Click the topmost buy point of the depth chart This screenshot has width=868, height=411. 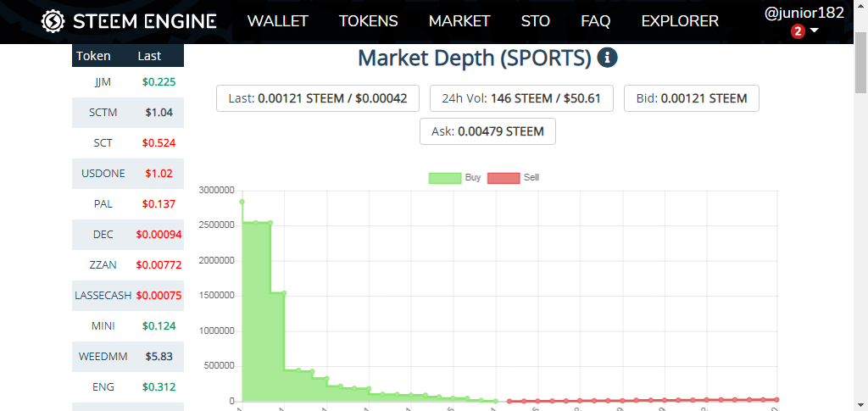242,202
